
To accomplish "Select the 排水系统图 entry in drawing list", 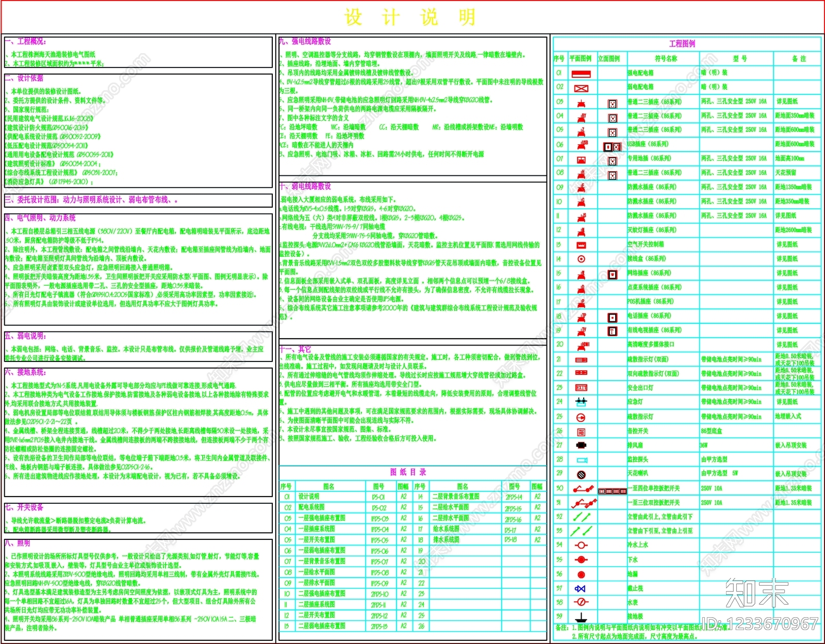I will point(445,540).
